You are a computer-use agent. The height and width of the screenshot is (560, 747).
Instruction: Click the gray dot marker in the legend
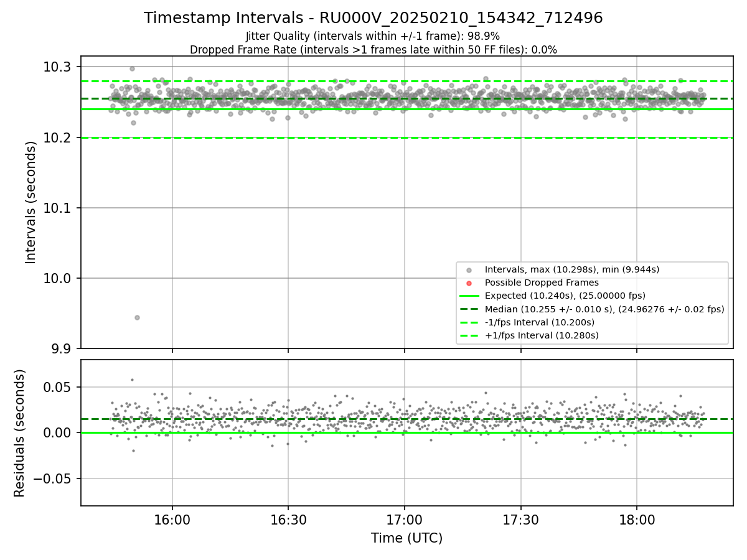pos(469,269)
